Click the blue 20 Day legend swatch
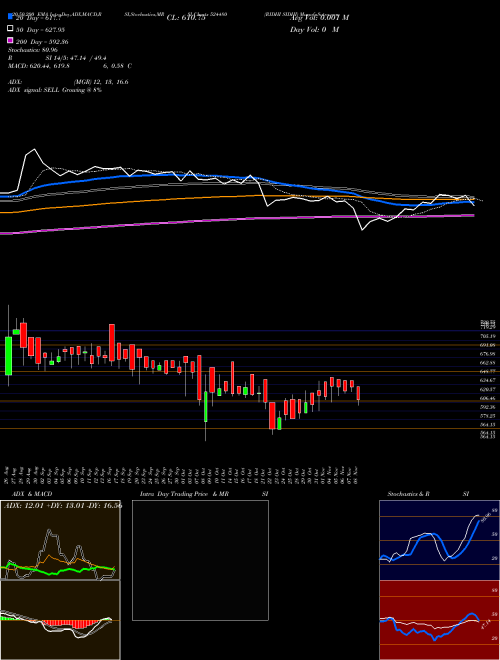This screenshot has height=660, width=500. tap(10, 17)
